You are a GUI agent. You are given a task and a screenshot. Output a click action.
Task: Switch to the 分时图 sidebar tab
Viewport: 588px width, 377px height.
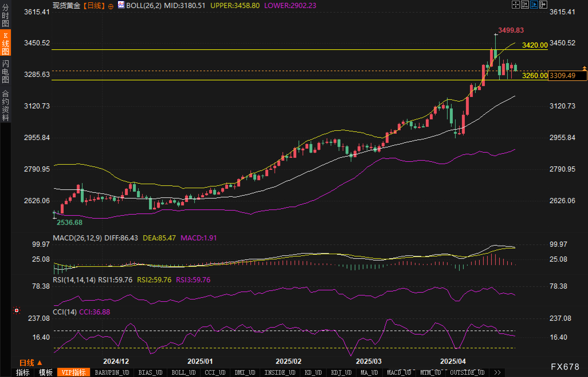click(x=5, y=15)
